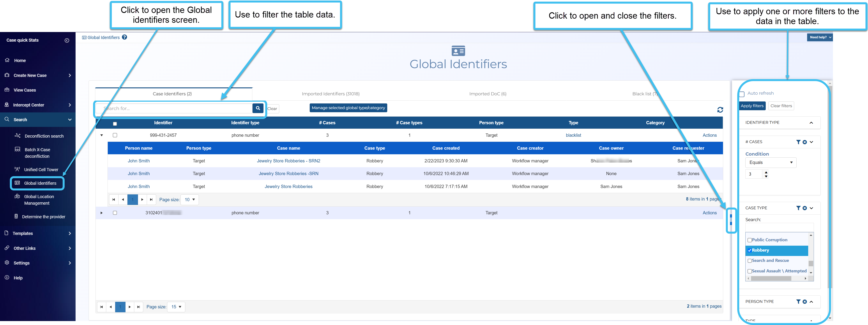Collapse the sidebar with circle arrow
The width and height of the screenshot is (868, 325).
(x=67, y=41)
